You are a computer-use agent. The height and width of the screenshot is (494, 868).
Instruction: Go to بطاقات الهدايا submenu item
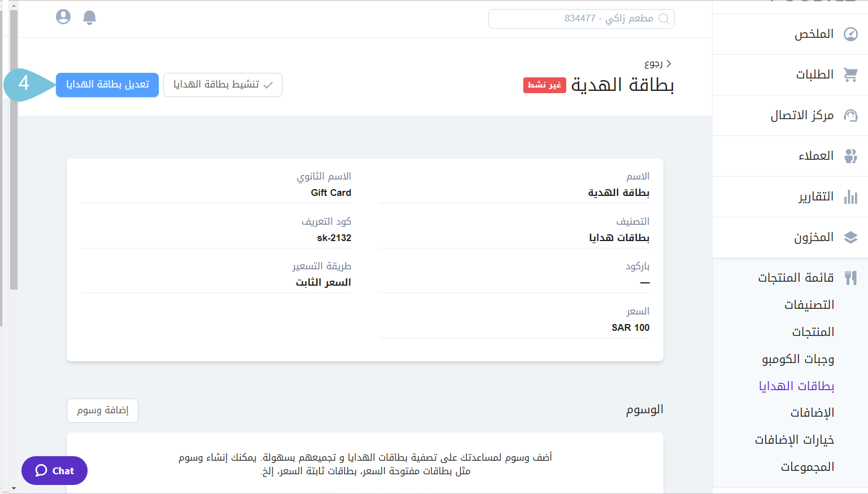pyautogui.click(x=797, y=386)
